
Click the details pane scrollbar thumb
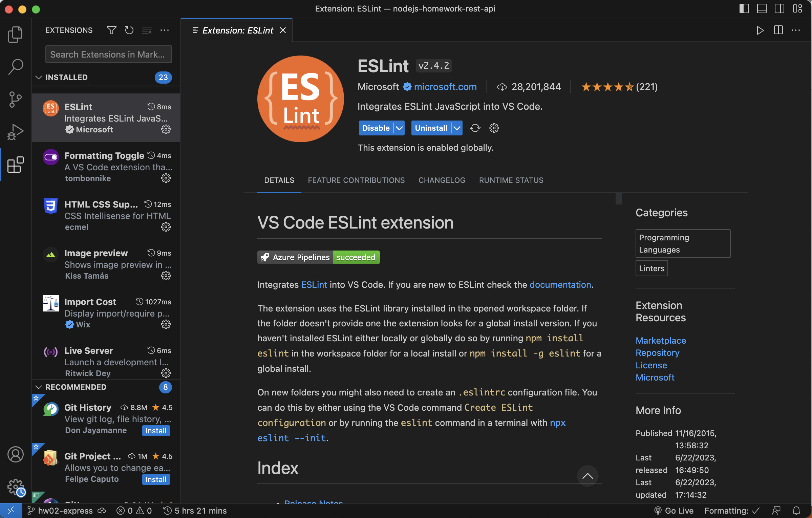pyautogui.click(x=618, y=199)
